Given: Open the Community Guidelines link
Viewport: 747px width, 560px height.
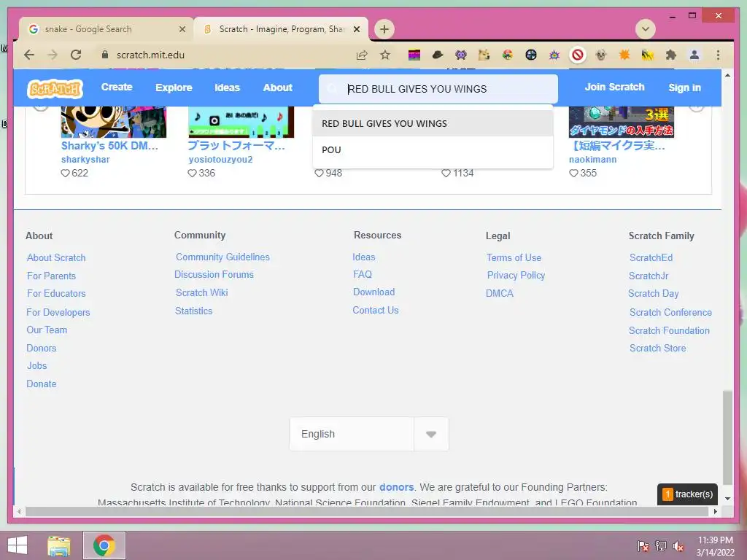Looking at the screenshot, I should pyautogui.click(x=223, y=257).
